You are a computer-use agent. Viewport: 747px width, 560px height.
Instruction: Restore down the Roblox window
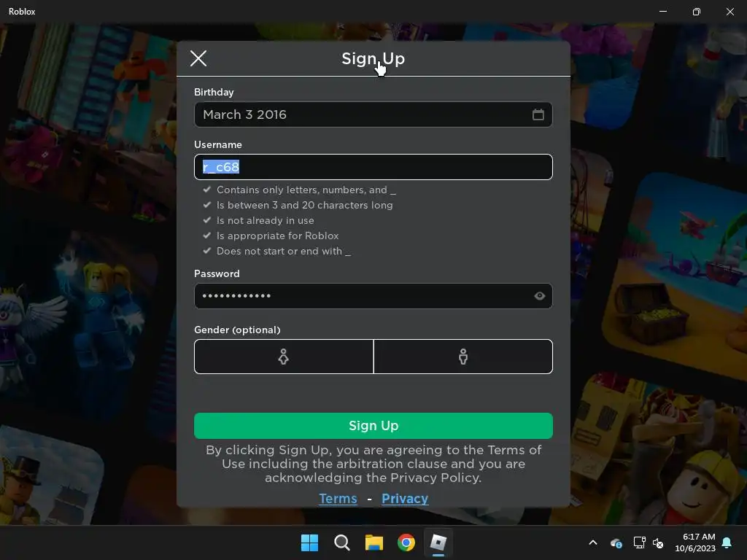click(x=697, y=12)
